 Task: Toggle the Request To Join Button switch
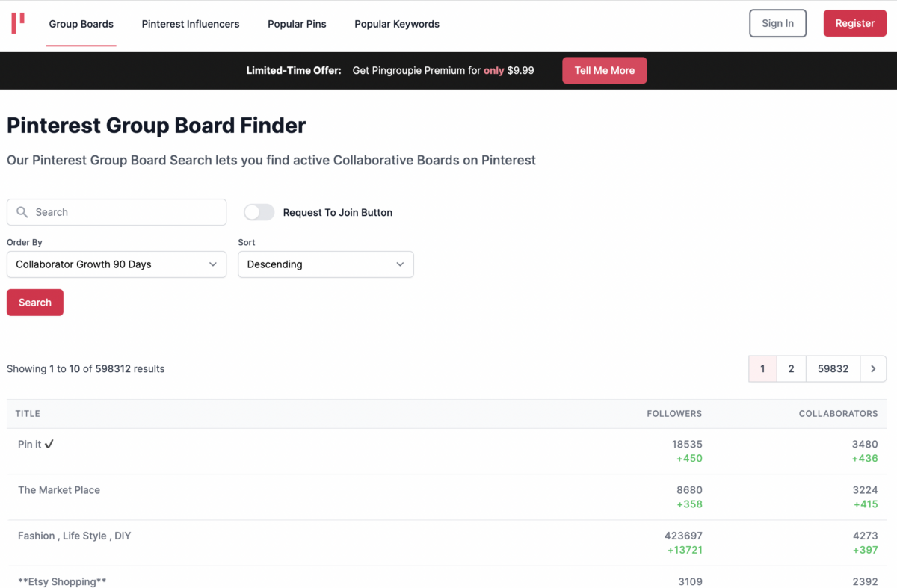point(259,212)
